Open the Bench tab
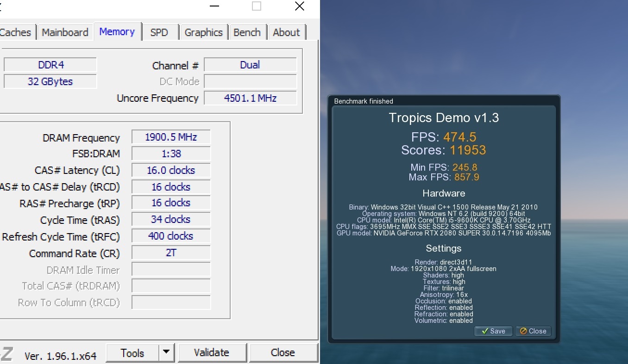This screenshot has height=364, width=628. pos(247,32)
